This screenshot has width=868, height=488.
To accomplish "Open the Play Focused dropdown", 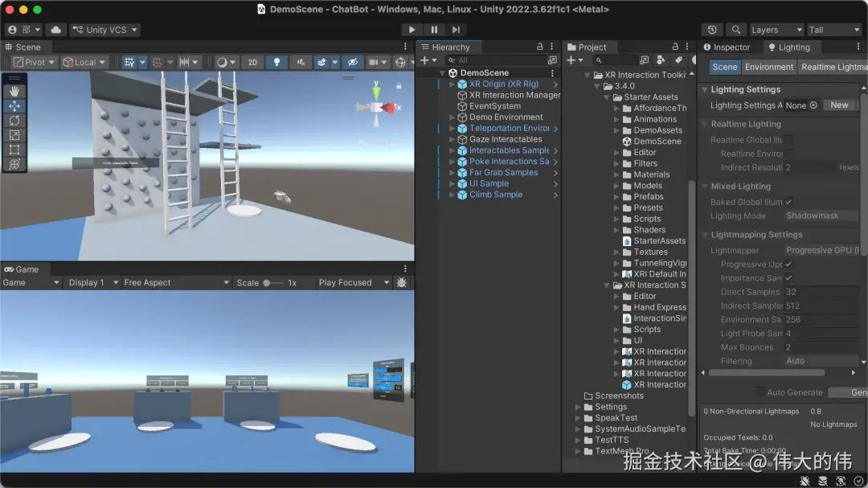I will point(353,282).
